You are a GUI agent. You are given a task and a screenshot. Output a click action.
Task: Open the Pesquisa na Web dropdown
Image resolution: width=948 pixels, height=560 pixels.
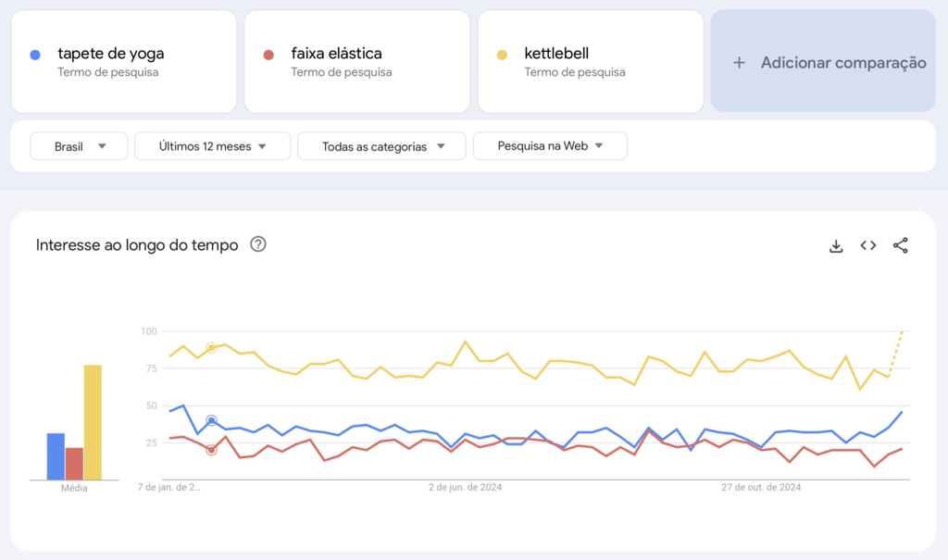tap(550, 145)
